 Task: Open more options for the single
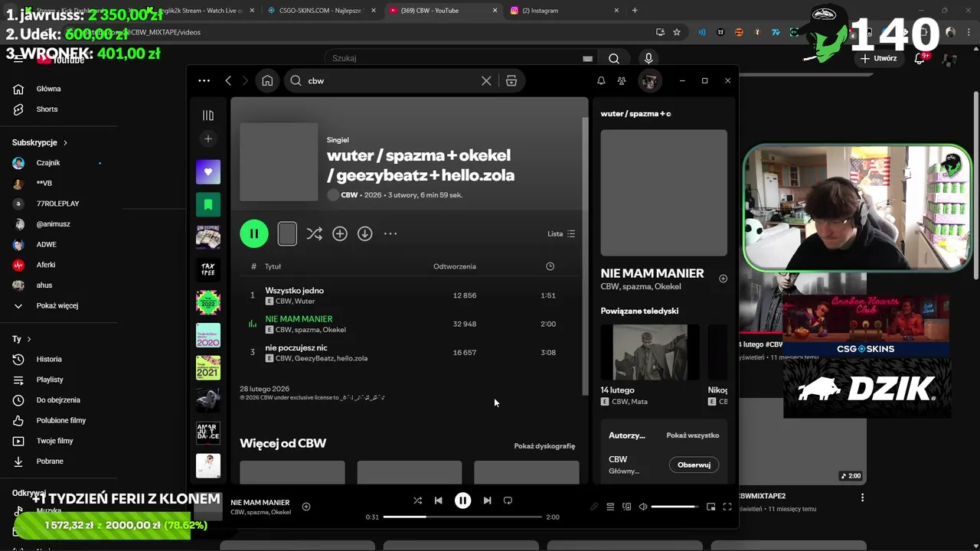(x=390, y=233)
